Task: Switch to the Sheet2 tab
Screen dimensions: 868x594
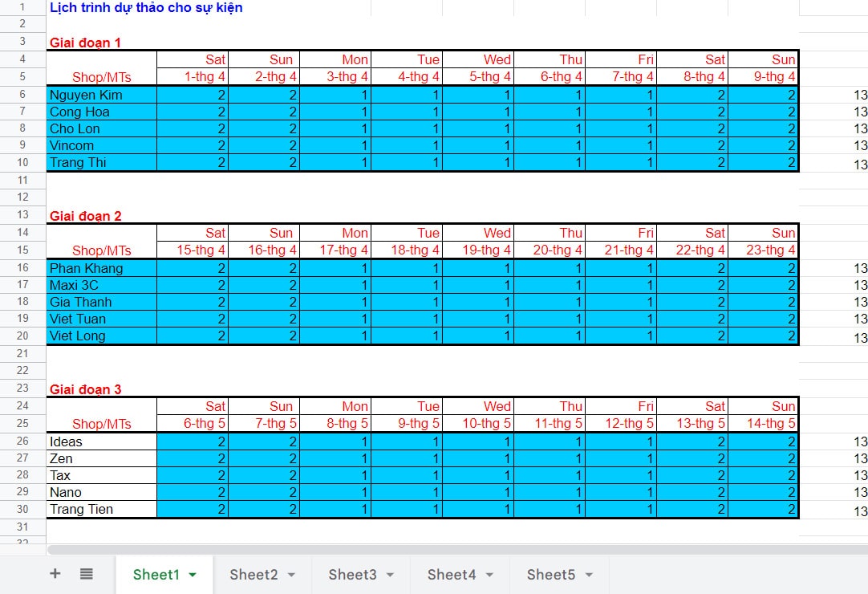Action: coord(254,574)
